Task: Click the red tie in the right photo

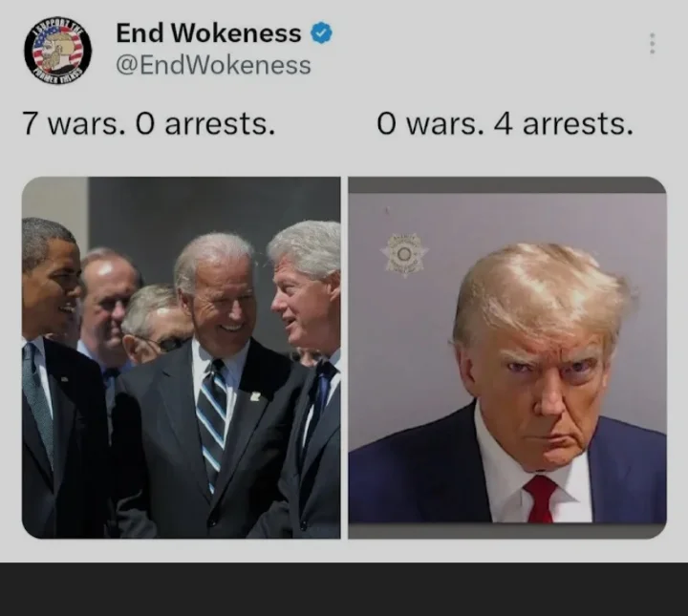Action: pyautogui.click(x=540, y=499)
